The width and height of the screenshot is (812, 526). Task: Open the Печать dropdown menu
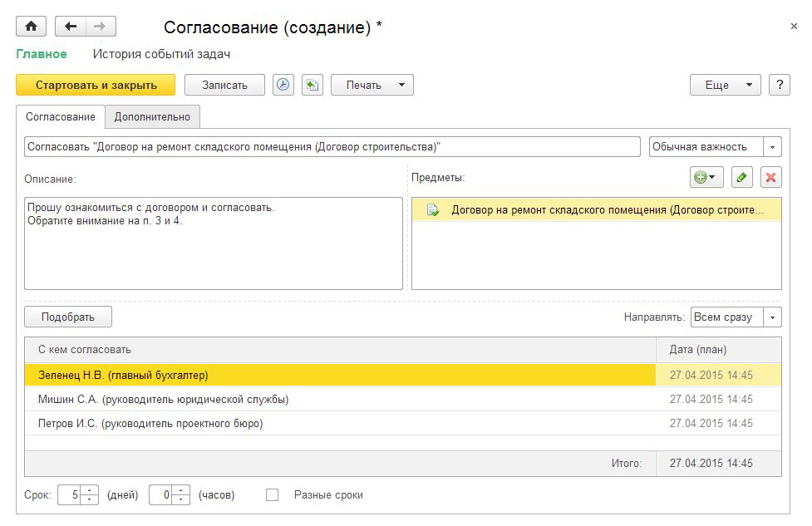372,85
